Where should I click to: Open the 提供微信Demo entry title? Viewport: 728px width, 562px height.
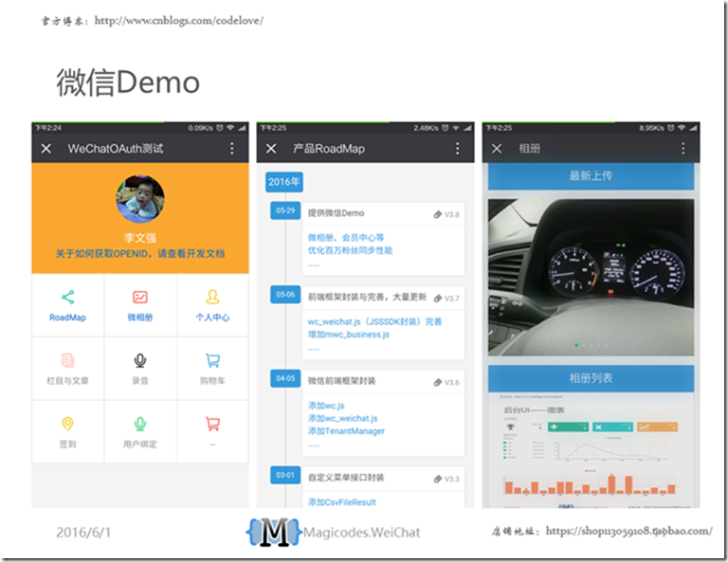[x=337, y=213]
